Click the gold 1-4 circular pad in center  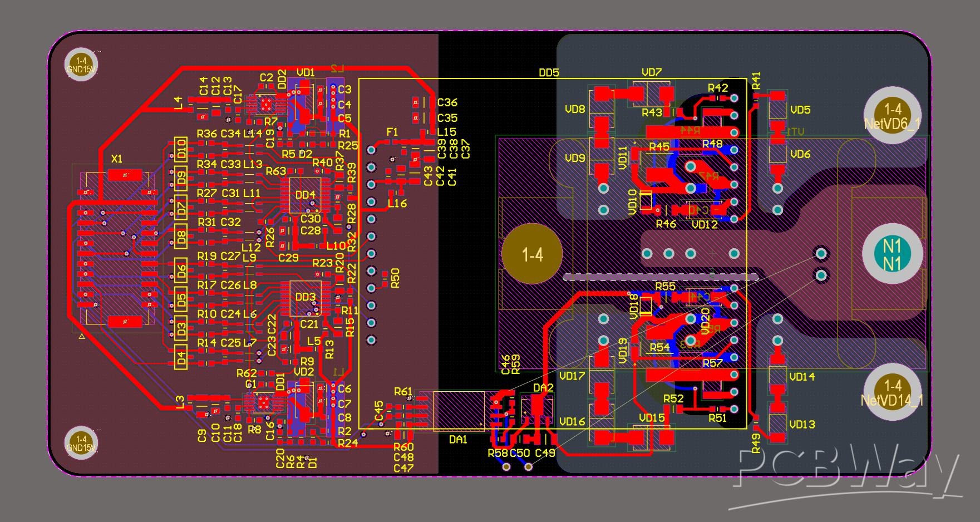point(533,253)
